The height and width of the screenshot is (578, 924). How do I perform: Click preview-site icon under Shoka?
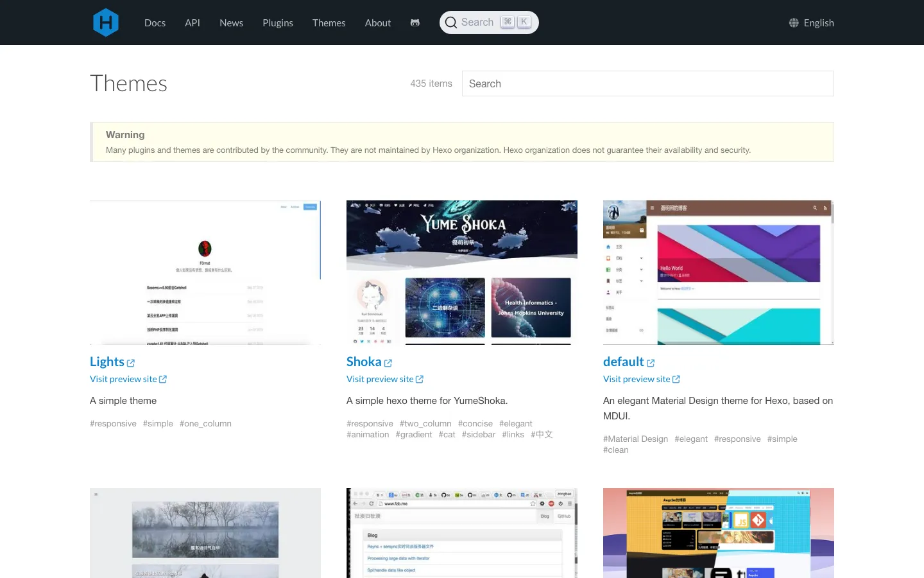[x=420, y=380]
